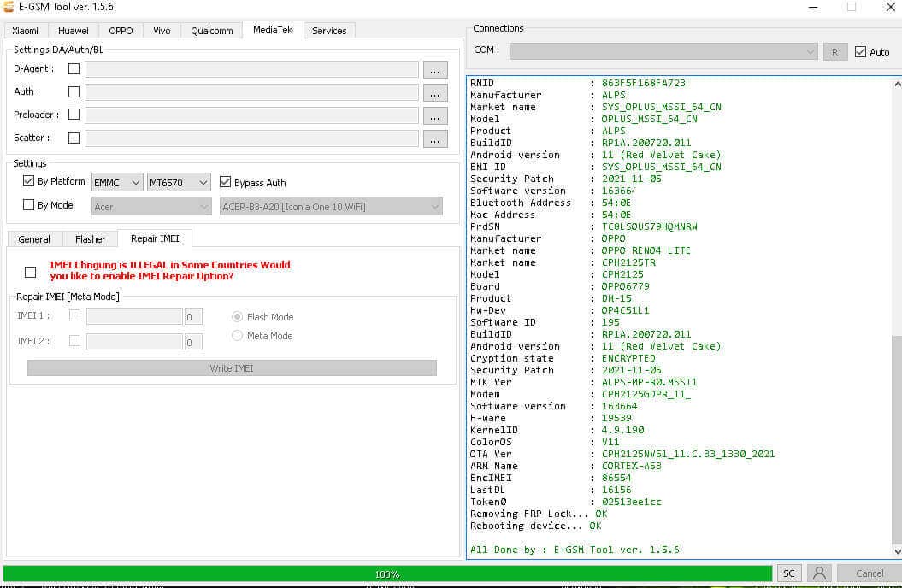This screenshot has width=902, height=588.
Task: Click the Preloader path input field
Action: (252, 115)
